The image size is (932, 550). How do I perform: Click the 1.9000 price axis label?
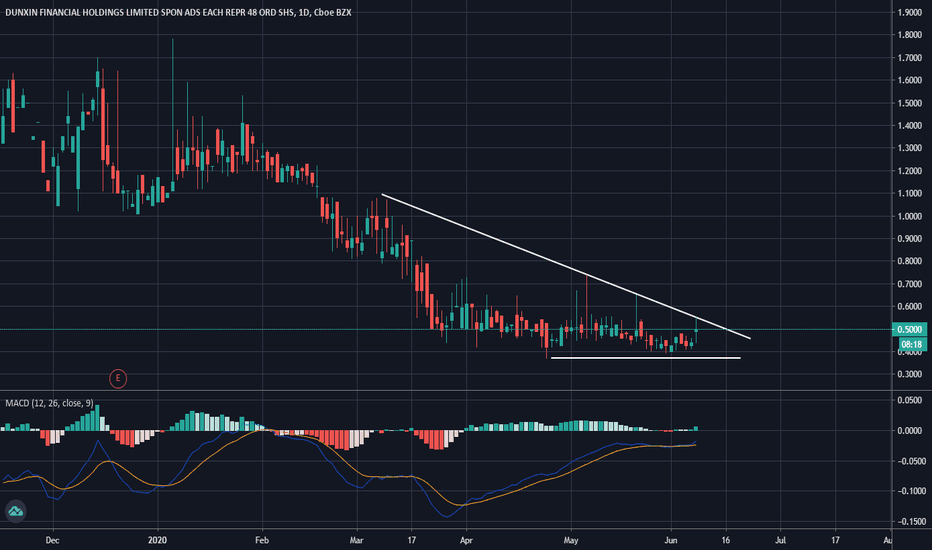[x=910, y=12]
